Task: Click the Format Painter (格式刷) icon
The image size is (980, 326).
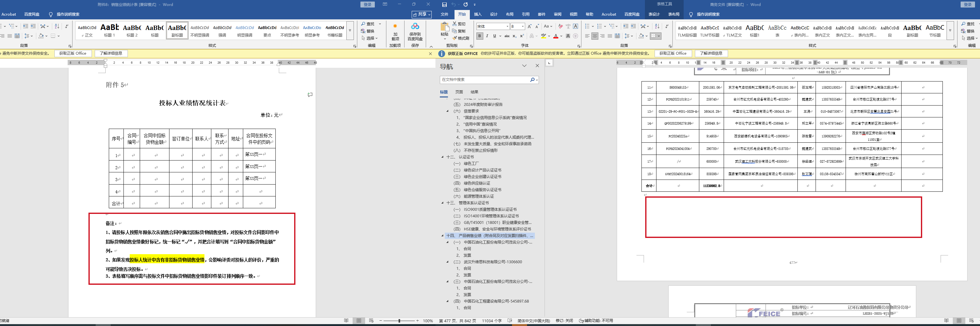Action: pyautogui.click(x=455, y=38)
